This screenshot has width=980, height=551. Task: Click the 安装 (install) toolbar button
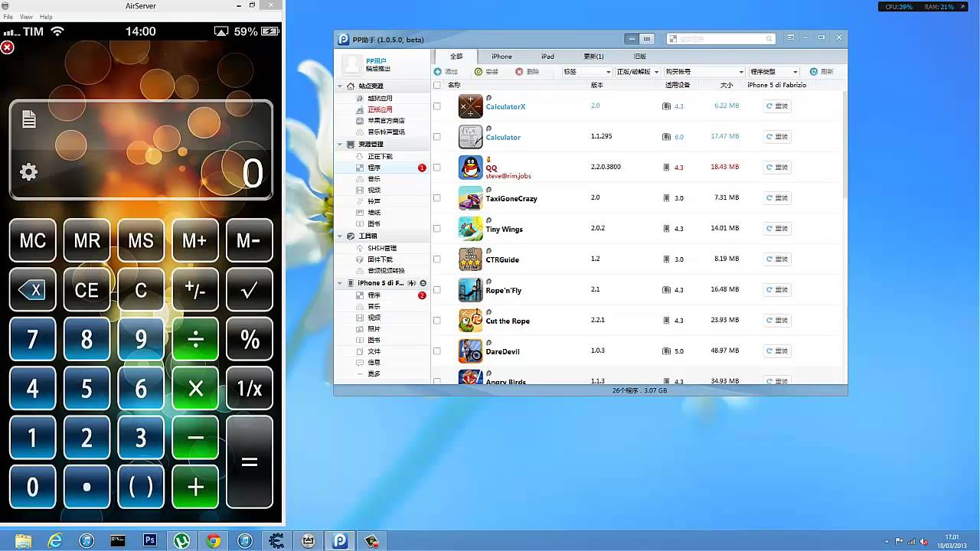pos(486,71)
